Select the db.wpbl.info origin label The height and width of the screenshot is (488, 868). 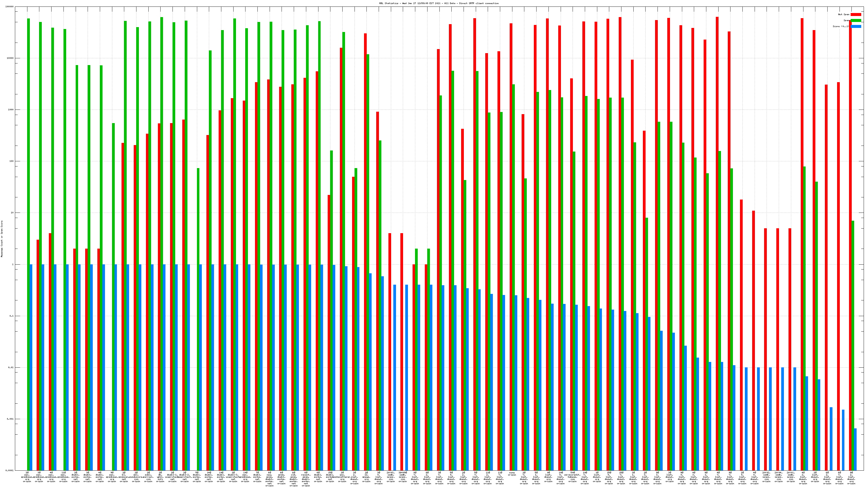(x=160, y=477)
